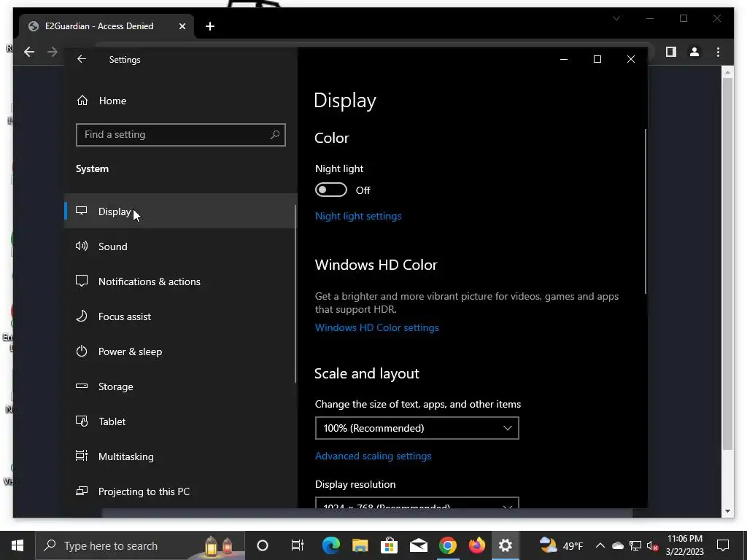
Task: Open Night light settings link
Action: [358, 216]
